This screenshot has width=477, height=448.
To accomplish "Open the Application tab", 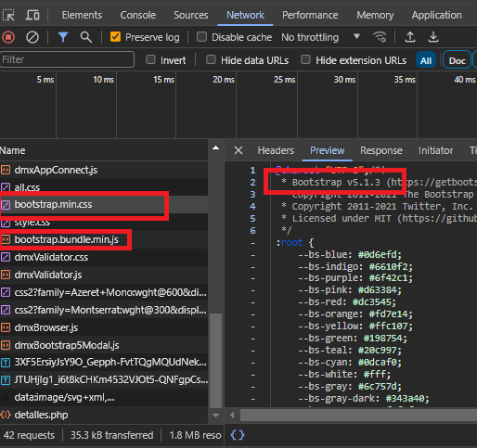I will pyautogui.click(x=436, y=15).
